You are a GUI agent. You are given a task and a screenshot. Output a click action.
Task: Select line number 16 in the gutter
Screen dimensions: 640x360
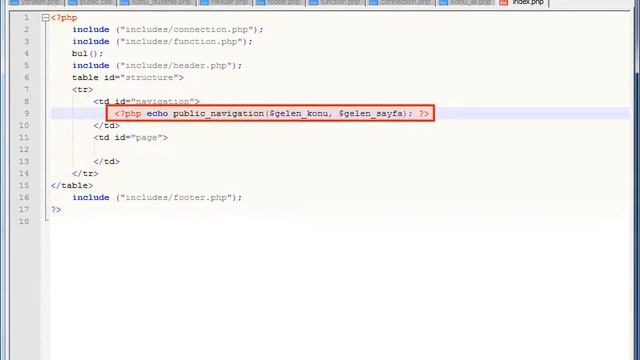pyautogui.click(x=24, y=197)
